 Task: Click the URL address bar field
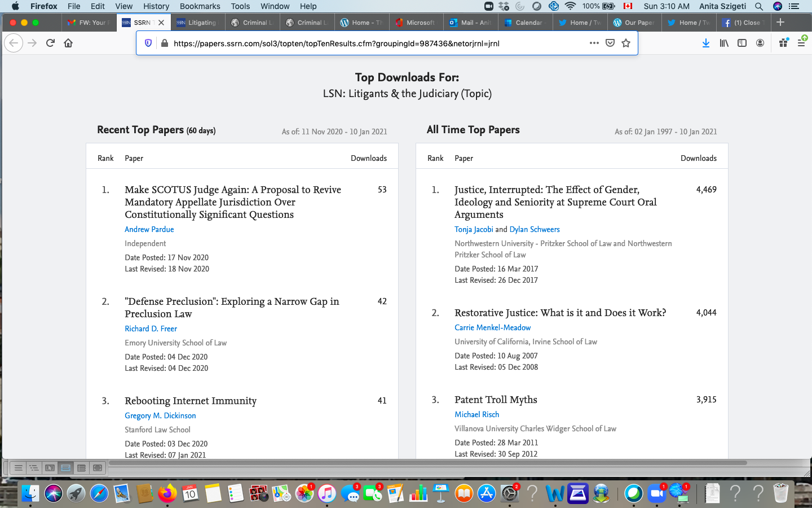pos(372,43)
